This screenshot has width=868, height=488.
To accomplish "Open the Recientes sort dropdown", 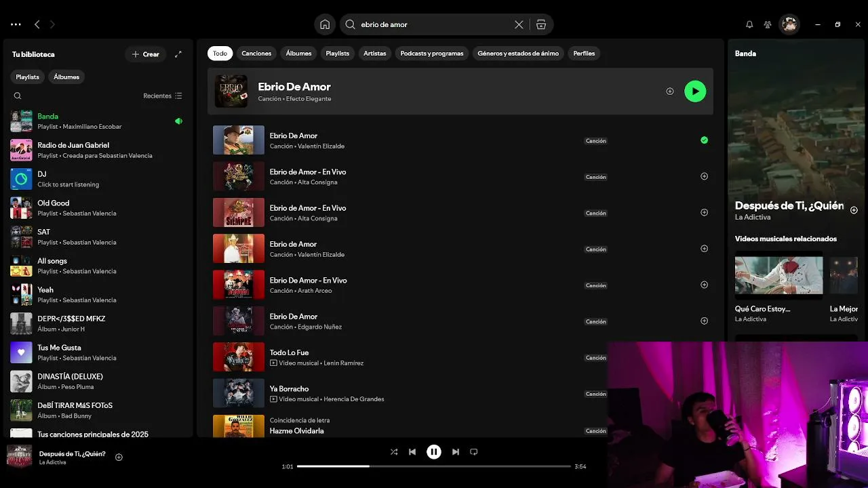I will click(x=163, y=96).
